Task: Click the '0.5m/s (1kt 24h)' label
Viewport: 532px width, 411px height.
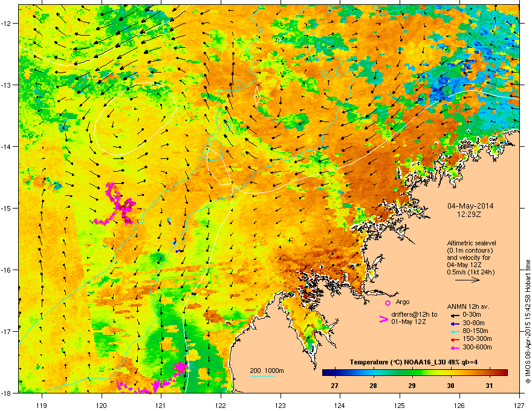Action: pos(471,272)
